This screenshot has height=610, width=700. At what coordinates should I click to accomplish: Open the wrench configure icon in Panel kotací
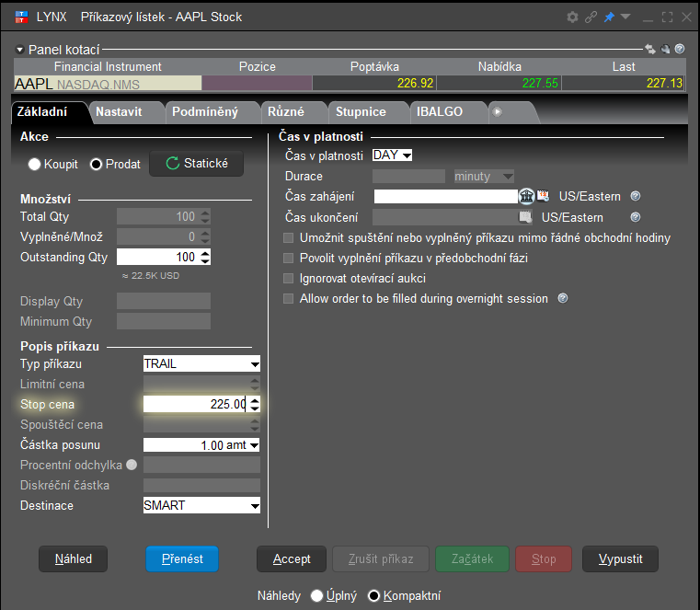point(665,49)
